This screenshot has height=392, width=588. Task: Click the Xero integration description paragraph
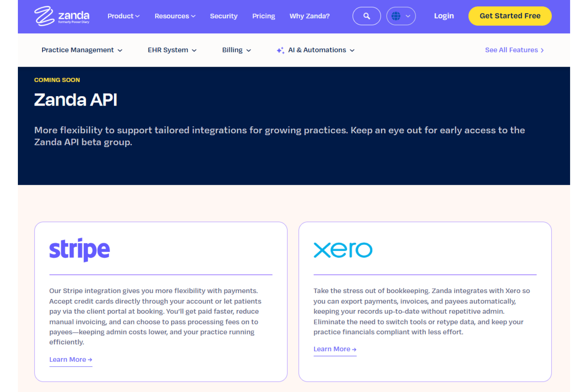tap(422, 311)
